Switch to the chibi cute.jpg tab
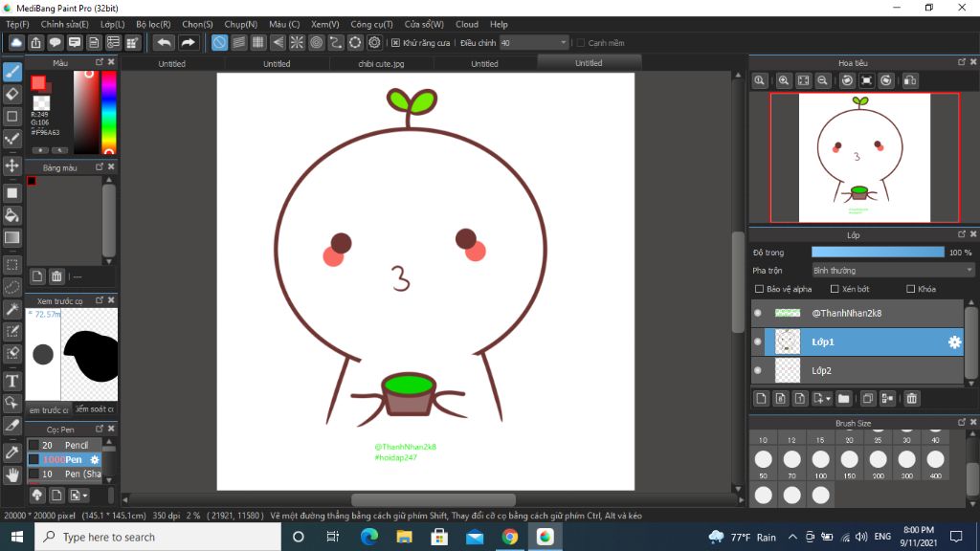This screenshot has width=980, height=551. click(x=381, y=63)
